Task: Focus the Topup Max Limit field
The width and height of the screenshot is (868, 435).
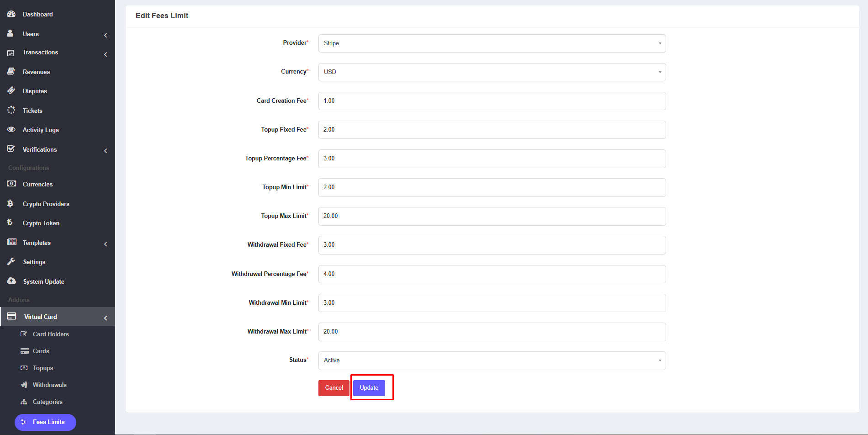Action: coord(492,216)
